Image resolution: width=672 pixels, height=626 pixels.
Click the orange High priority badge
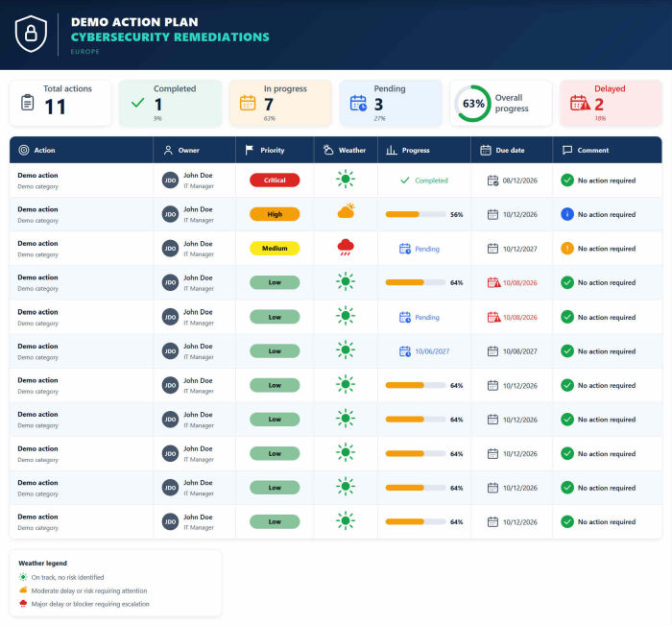[275, 214]
